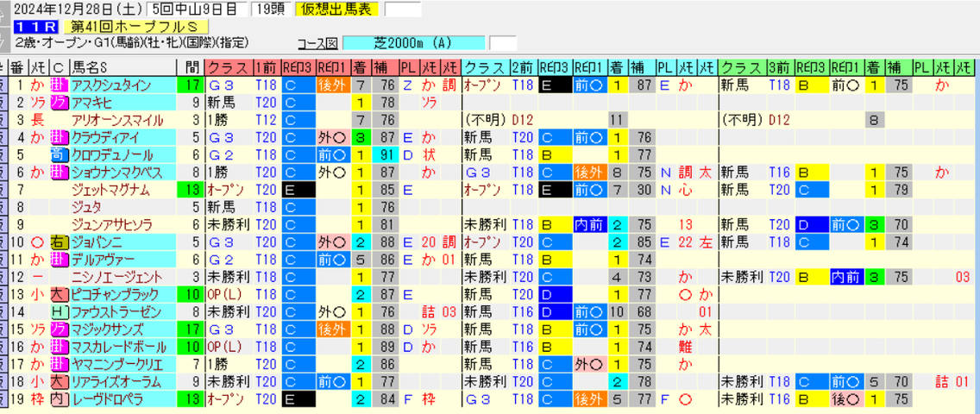The image size is (980, 414).
Task: Click the 大 badge next to リアライズオーラム
Action: point(60,381)
